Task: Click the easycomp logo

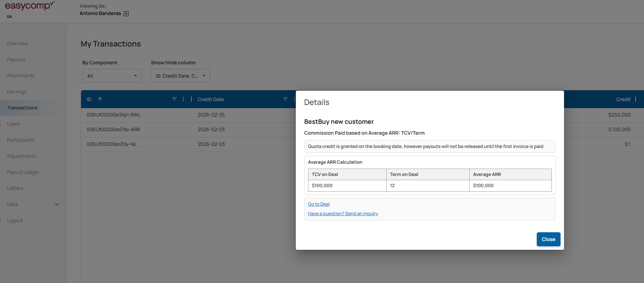Action: point(30,6)
